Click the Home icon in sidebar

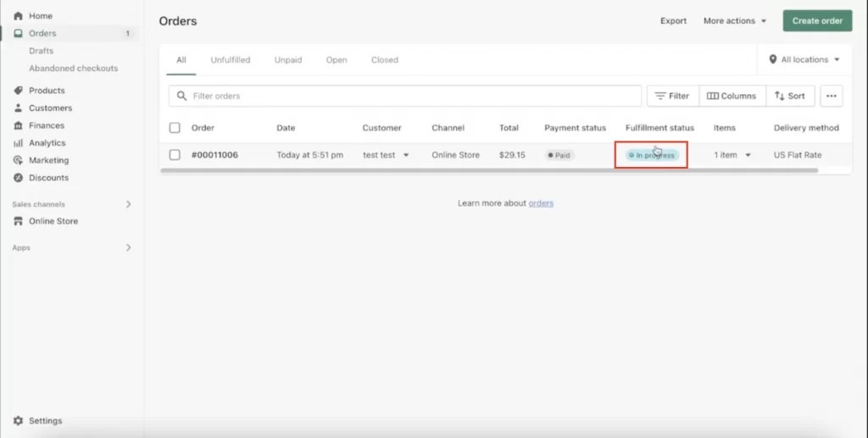tap(18, 16)
